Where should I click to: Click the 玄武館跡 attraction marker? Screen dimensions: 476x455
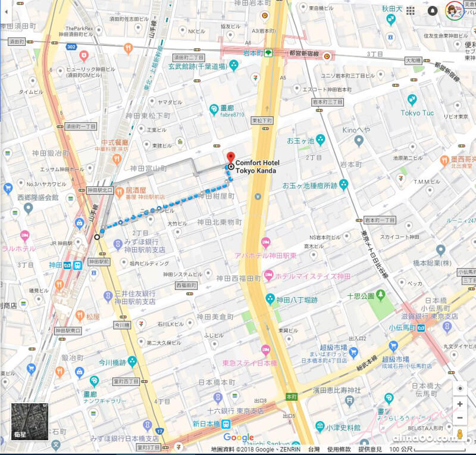point(233,65)
